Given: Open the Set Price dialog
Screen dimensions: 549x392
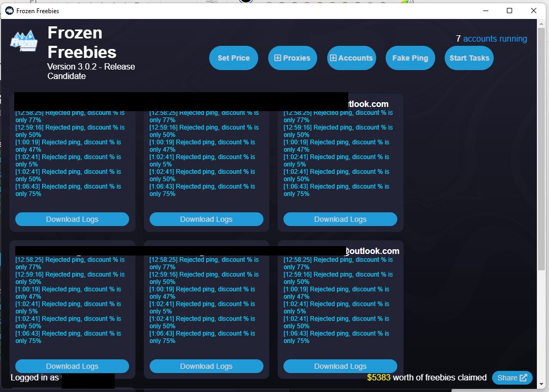Looking at the screenshot, I should [x=233, y=58].
